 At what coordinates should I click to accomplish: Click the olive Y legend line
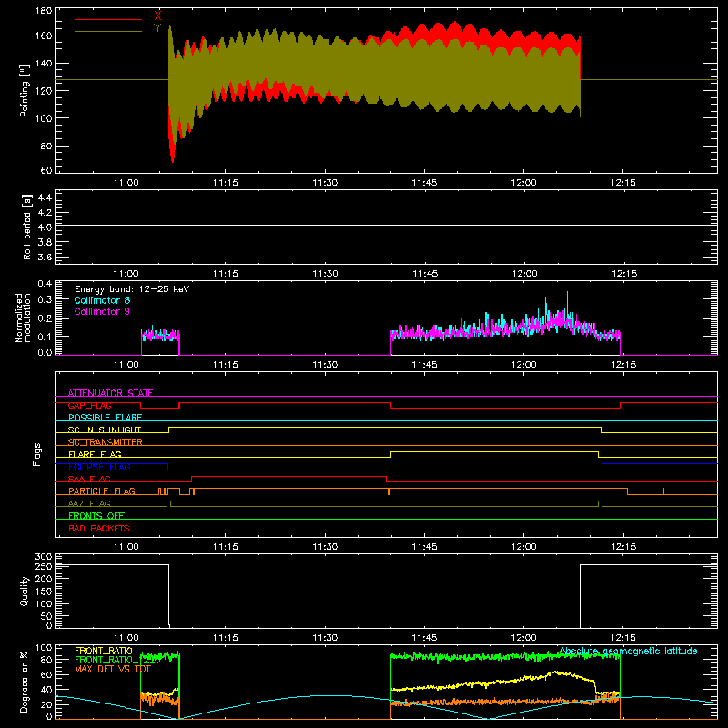point(108,31)
